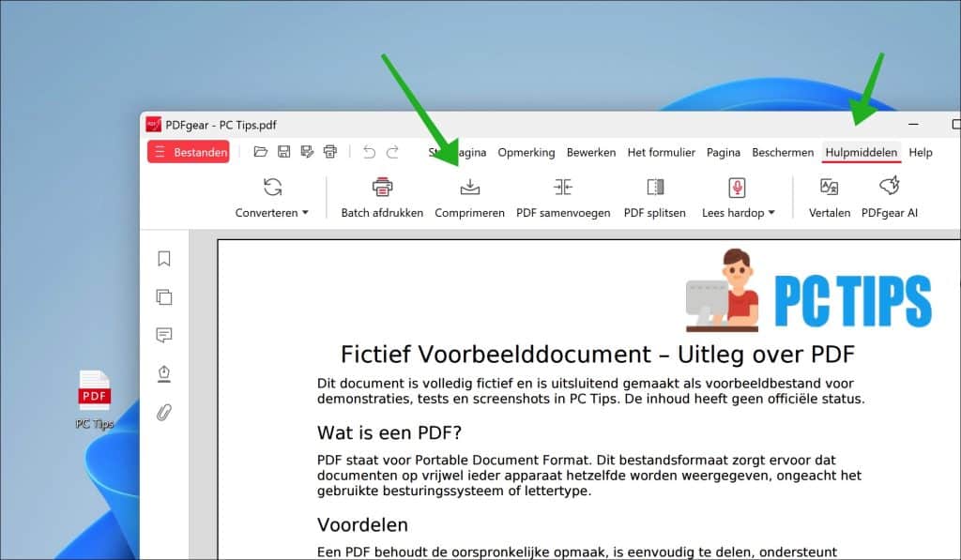Screen dimensions: 961x560
Task: Select the PC Tips PDF desktop file
Action: (x=95, y=400)
